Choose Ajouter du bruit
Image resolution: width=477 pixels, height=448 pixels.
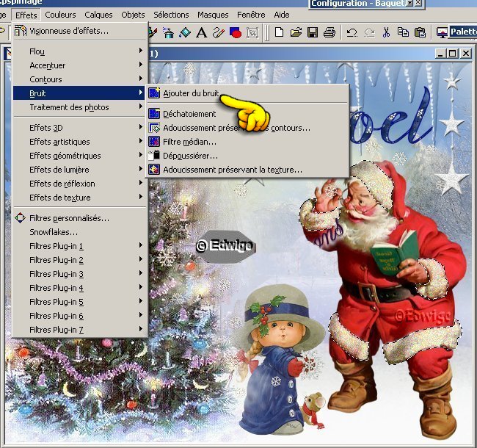247,93
